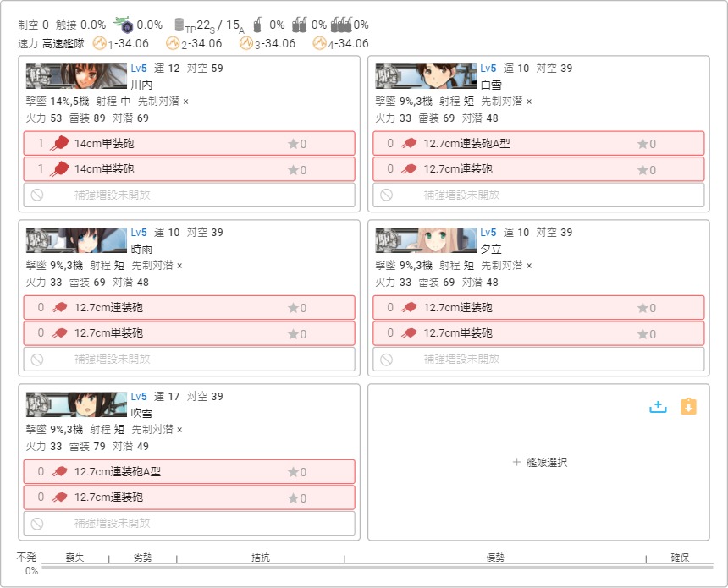The image size is (728, 588).
Task: Click the locked slot icon under 時雨
Action: tap(37, 360)
